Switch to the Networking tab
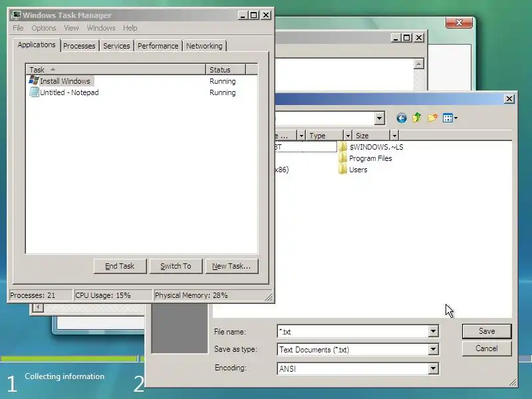The width and height of the screenshot is (532, 399). [204, 46]
